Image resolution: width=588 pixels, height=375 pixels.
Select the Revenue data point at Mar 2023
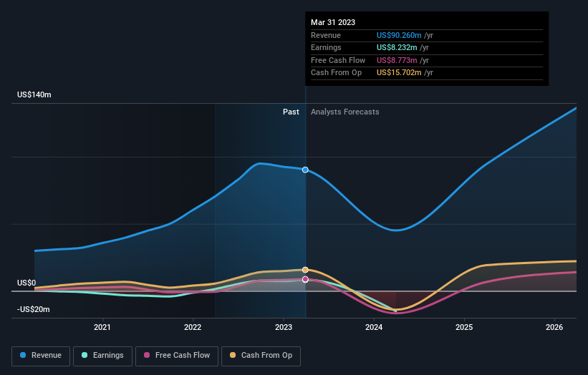305,170
